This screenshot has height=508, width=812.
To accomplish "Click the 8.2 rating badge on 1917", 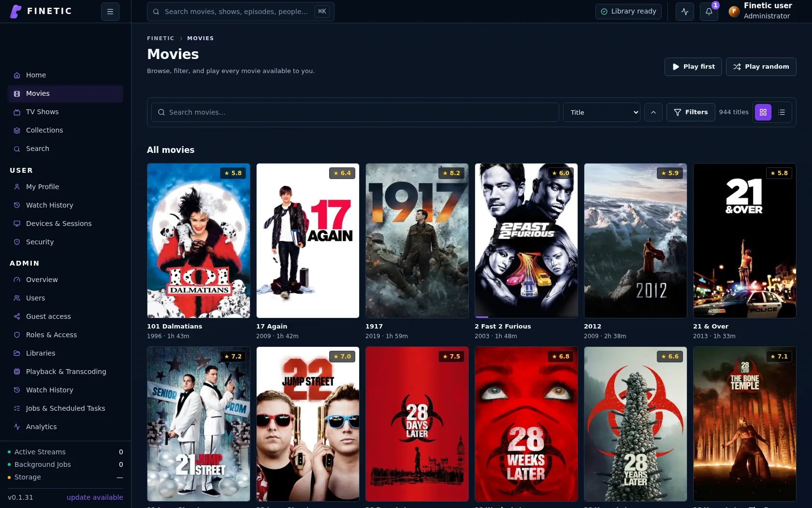I will pyautogui.click(x=451, y=173).
